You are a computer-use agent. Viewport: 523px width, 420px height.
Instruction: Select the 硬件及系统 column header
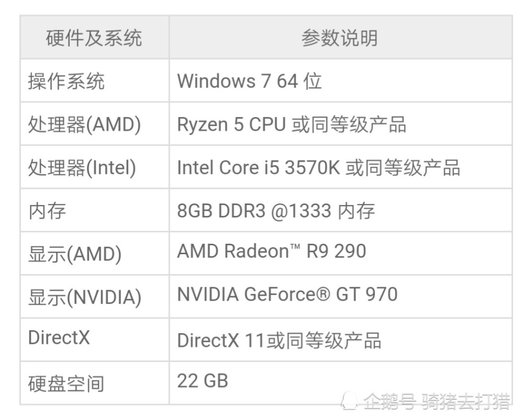(94, 38)
